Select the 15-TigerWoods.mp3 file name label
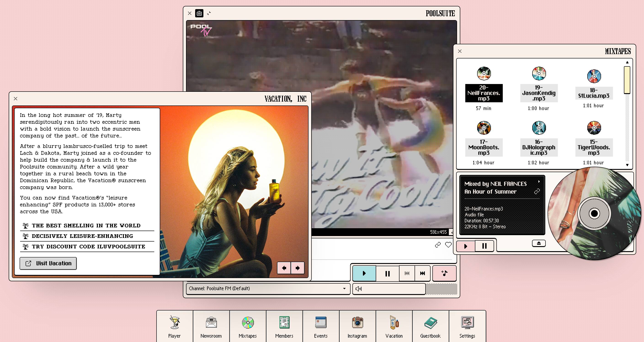This screenshot has height=342, width=644. coord(594,147)
